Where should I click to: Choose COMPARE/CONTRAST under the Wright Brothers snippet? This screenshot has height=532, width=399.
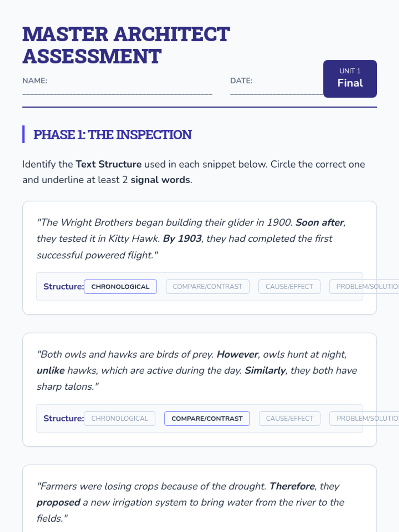(x=207, y=287)
